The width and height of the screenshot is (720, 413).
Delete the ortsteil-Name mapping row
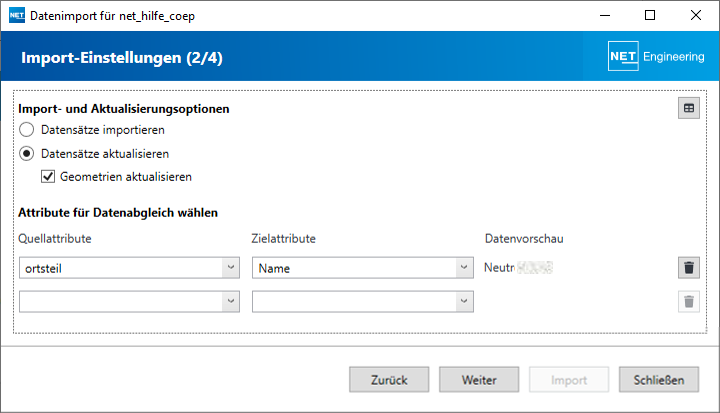coord(689,268)
